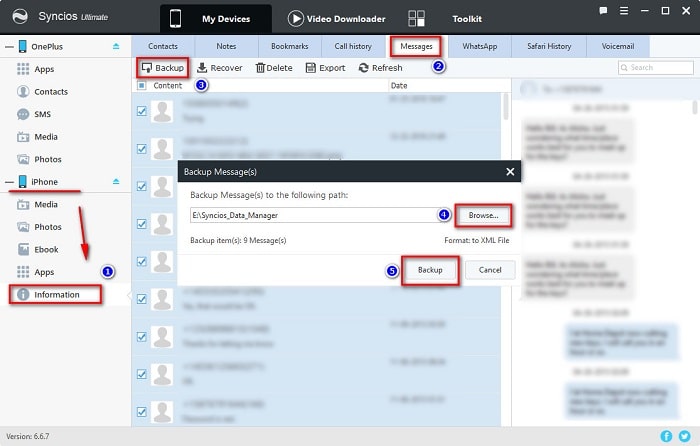Uncheck the eighth message row checkbox
700x446 pixels.
[x=142, y=374]
